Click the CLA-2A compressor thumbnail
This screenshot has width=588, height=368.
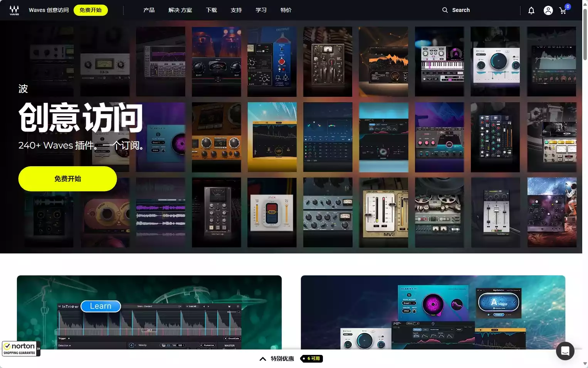[105, 62]
